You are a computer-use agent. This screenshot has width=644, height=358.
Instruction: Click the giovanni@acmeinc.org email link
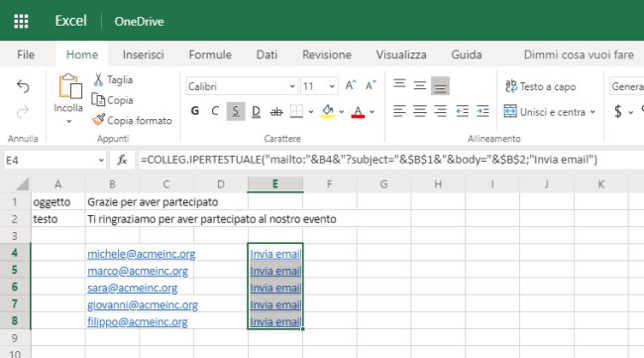[143, 305]
